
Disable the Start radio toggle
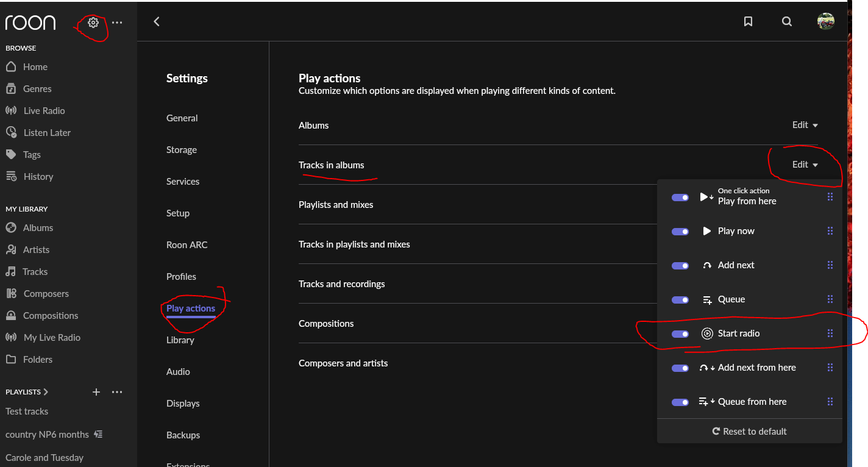(680, 334)
